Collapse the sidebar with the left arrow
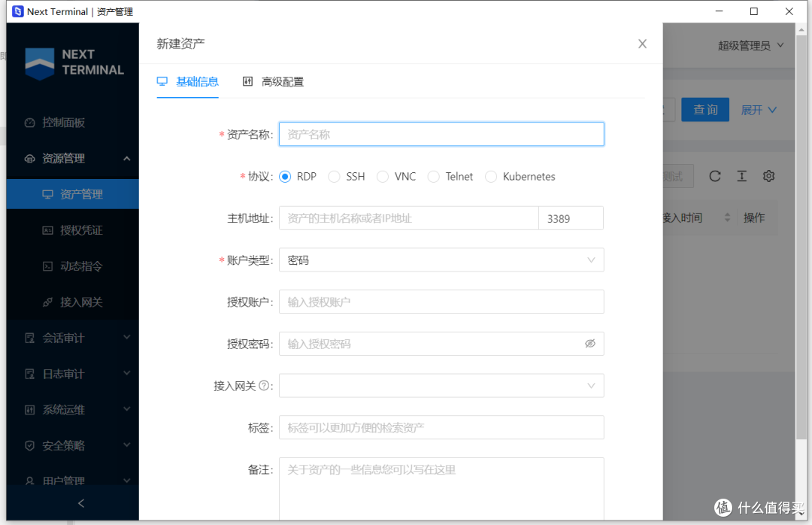 click(x=80, y=503)
